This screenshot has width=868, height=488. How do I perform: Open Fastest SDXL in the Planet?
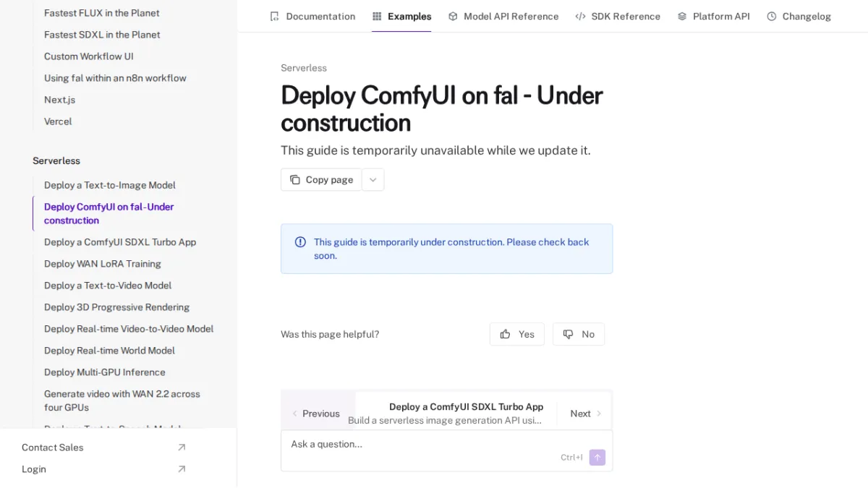(102, 35)
